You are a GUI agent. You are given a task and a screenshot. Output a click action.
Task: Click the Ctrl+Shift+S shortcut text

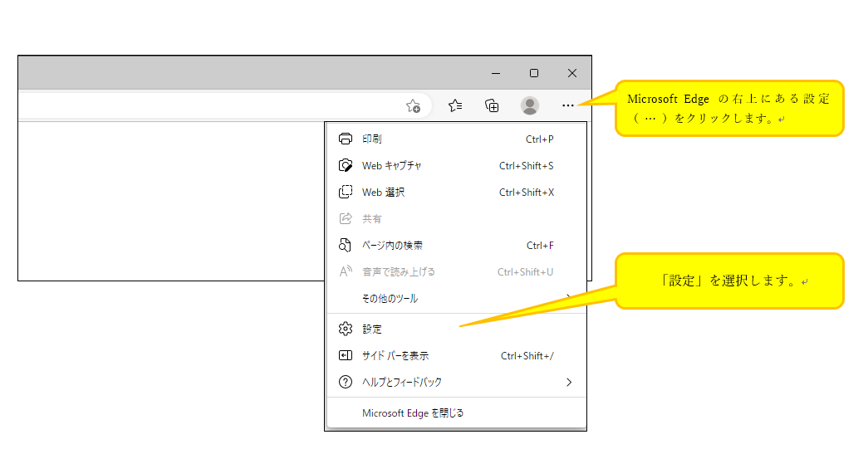tap(527, 166)
